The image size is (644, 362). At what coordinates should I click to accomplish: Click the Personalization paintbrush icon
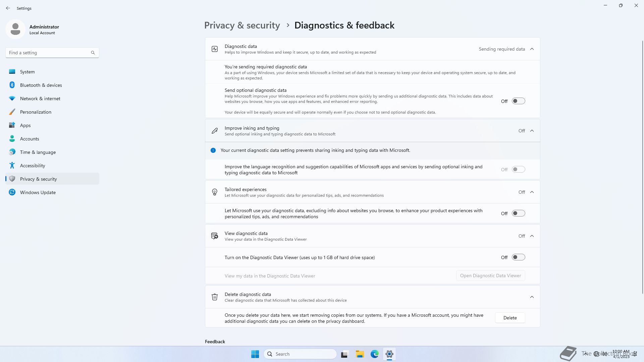(x=12, y=112)
